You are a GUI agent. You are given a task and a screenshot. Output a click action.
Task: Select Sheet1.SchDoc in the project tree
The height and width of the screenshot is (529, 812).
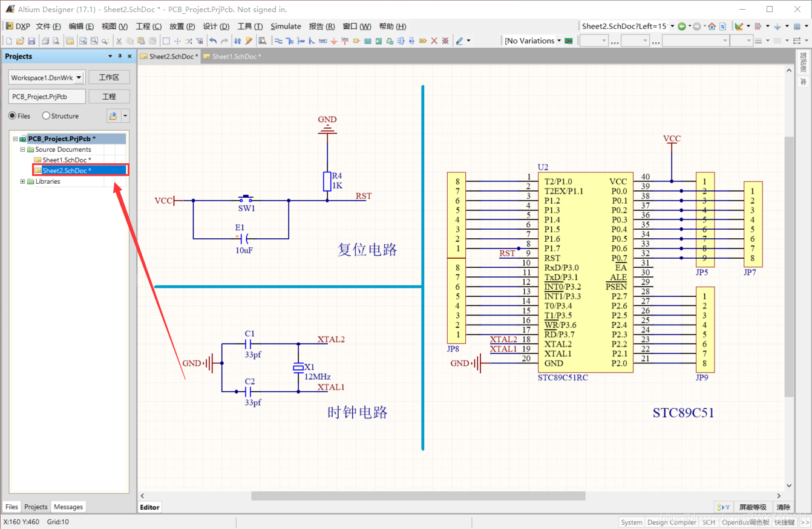tap(67, 160)
